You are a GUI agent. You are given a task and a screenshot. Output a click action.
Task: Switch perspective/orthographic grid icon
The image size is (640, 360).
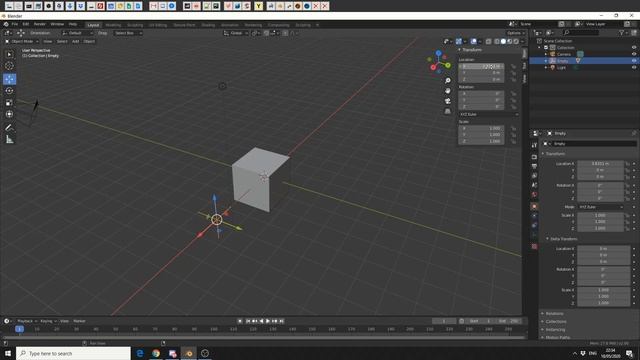(x=447, y=111)
